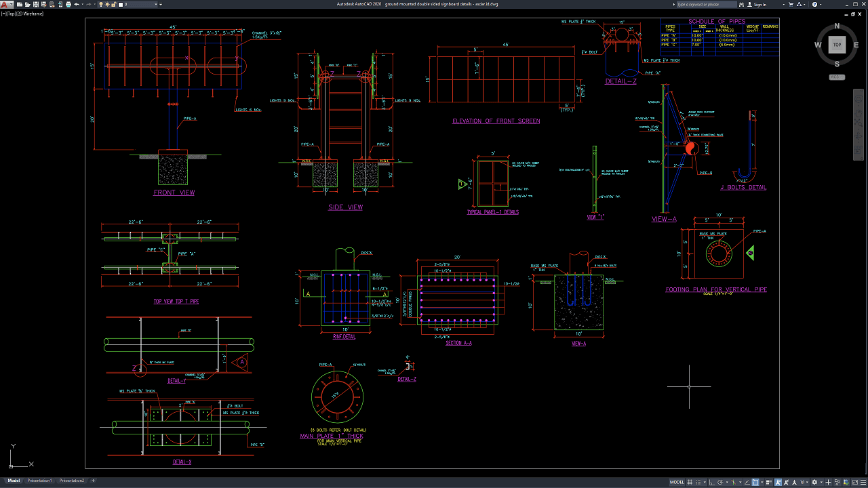
Task: Toggle the layer on/off lightbulb icon
Action: click(101, 4)
